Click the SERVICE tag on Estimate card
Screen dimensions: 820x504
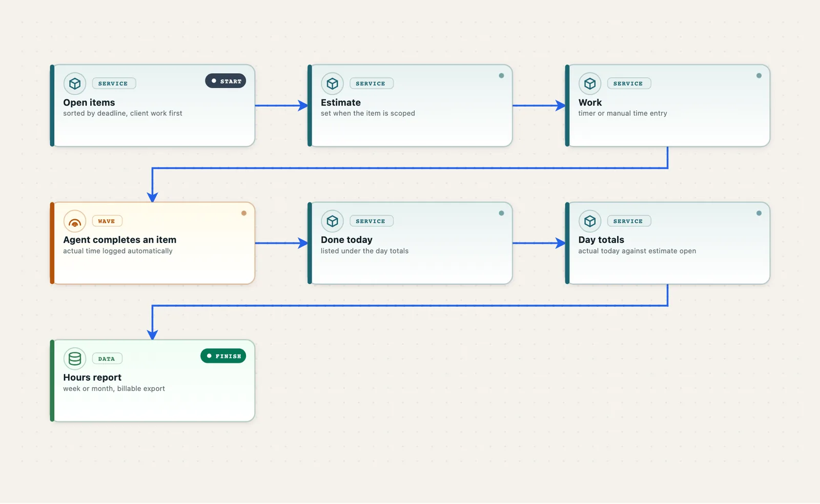(372, 83)
